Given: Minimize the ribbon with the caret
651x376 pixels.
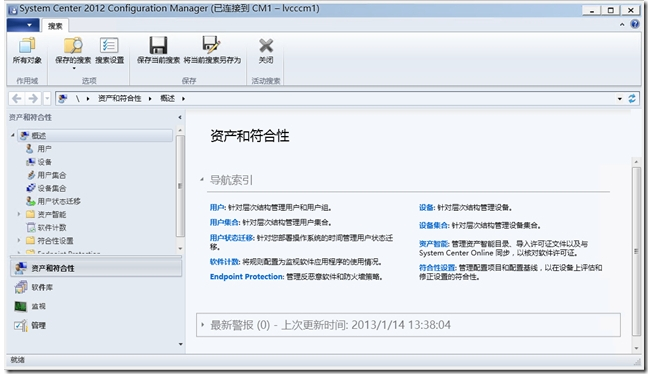Looking at the screenshot, I should pyautogui.click(x=622, y=24).
